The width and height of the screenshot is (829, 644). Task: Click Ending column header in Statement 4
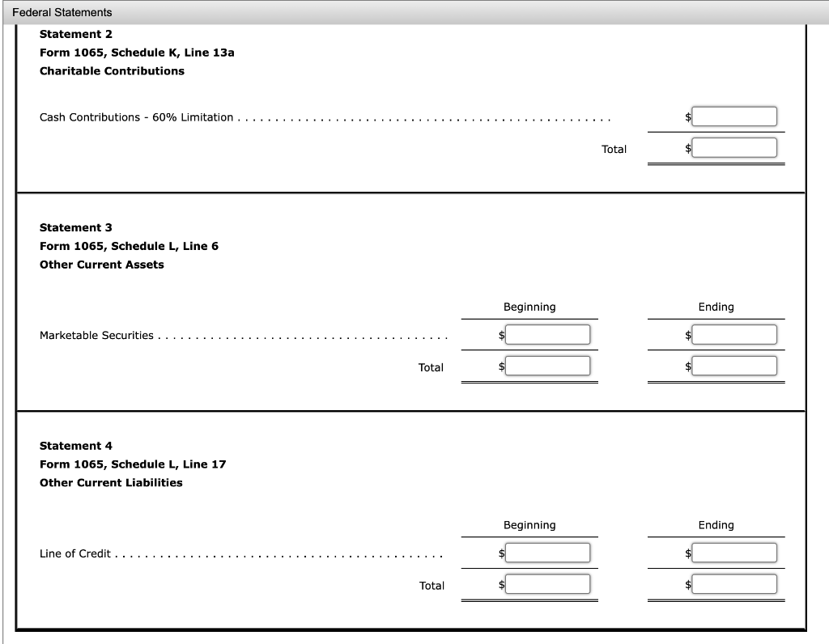coord(716,525)
